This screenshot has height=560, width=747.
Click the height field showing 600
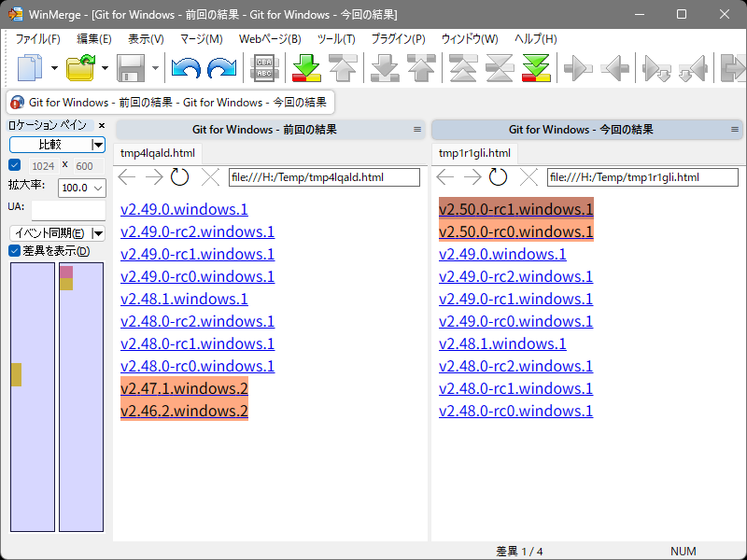(89, 166)
